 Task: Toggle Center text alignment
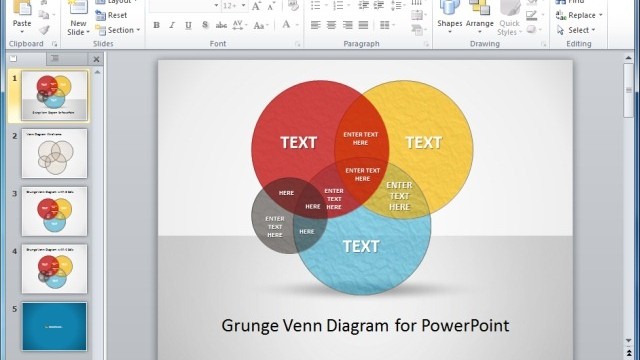pos(331,25)
